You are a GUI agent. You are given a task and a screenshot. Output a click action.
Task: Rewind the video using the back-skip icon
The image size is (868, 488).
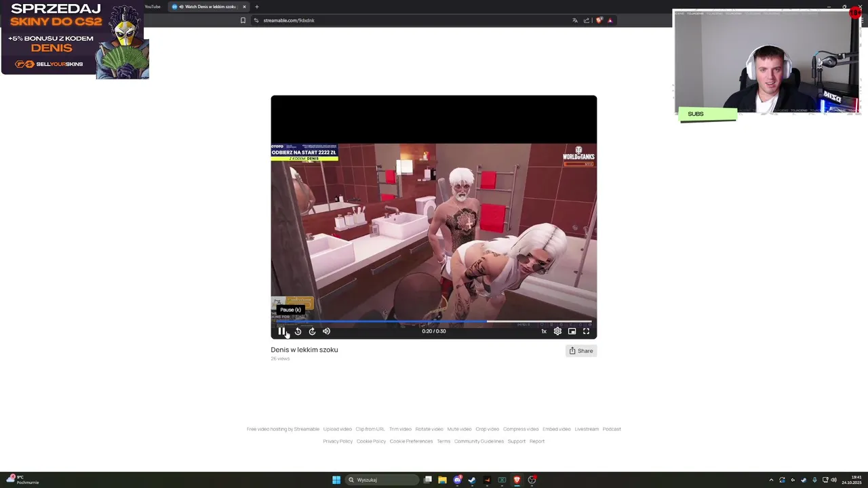coord(298,331)
